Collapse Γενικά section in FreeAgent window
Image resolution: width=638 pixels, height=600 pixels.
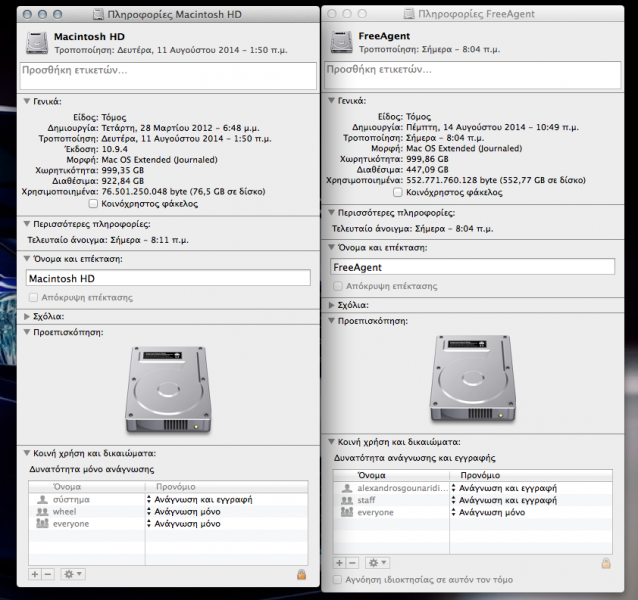click(331, 100)
